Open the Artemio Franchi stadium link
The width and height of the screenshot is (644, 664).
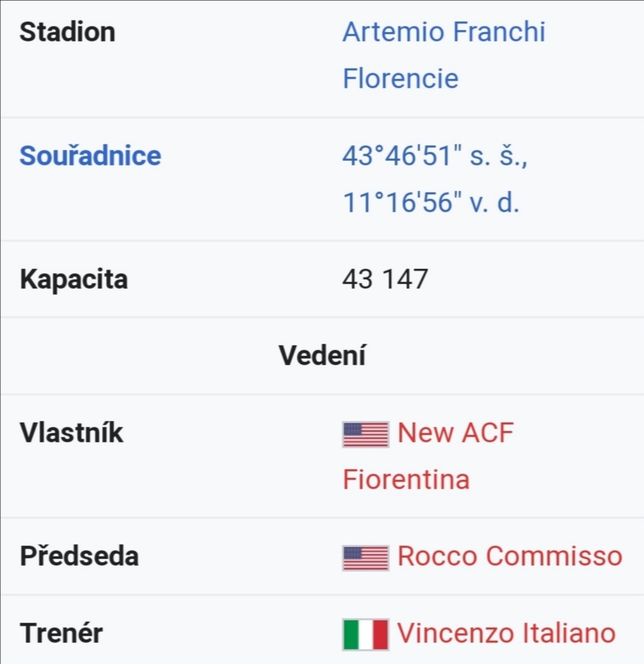tap(443, 32)
